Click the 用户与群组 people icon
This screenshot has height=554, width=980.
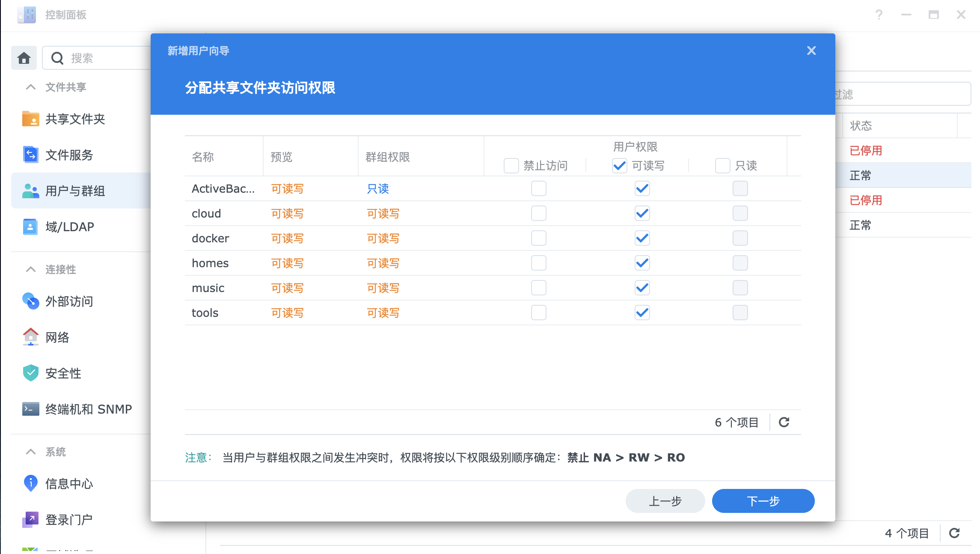point(30,191)
